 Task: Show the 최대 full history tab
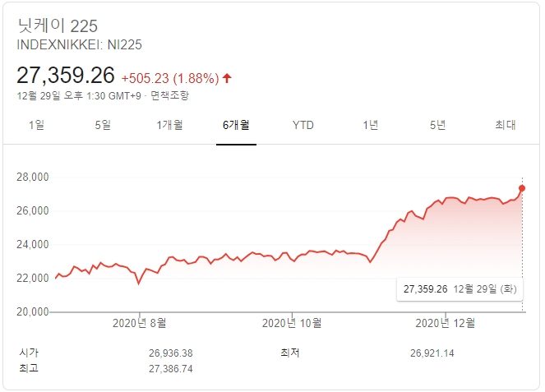pyautogui.click(x=505, y=125)
